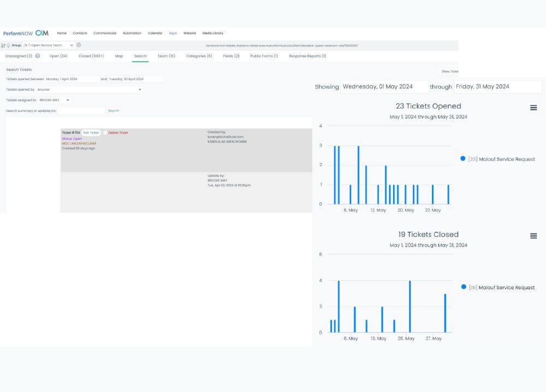Click the PerformNOW CXM logo
546x392 pixels.
coord(26,33)
